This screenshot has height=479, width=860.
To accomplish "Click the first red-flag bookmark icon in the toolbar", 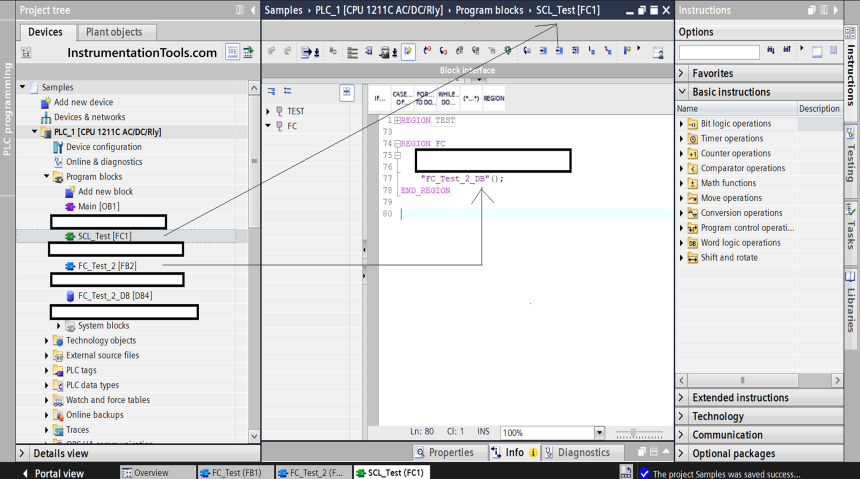I will (427, 51).
